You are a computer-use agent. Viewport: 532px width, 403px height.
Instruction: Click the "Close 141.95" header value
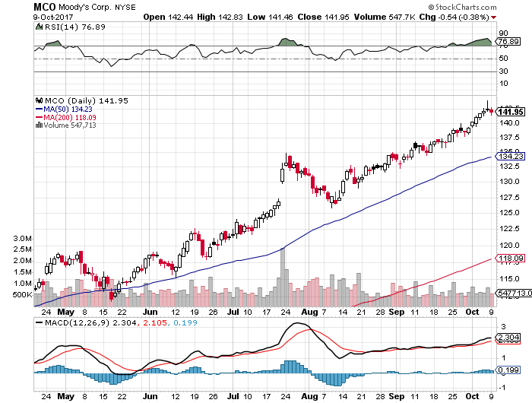(x=323, y=17)
